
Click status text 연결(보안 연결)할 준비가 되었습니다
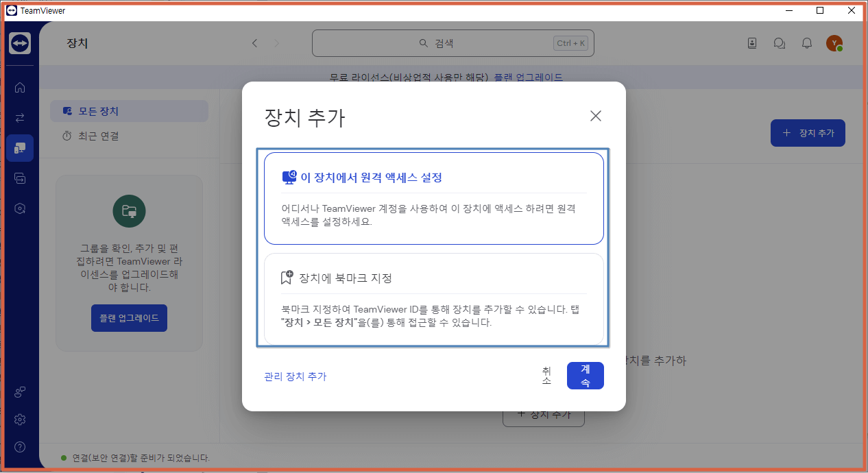[141, 458]
